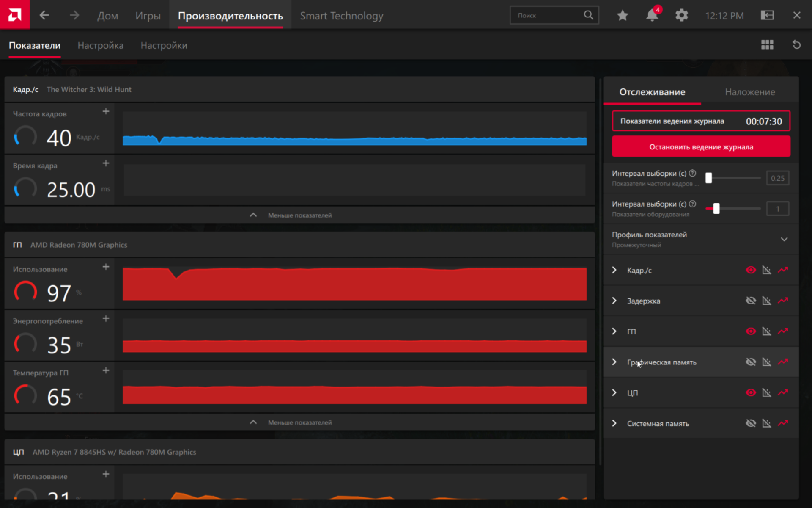Screen dimensions: 812x508
Task: Expand the ГП tracking section
Action: tap(614, 331)
